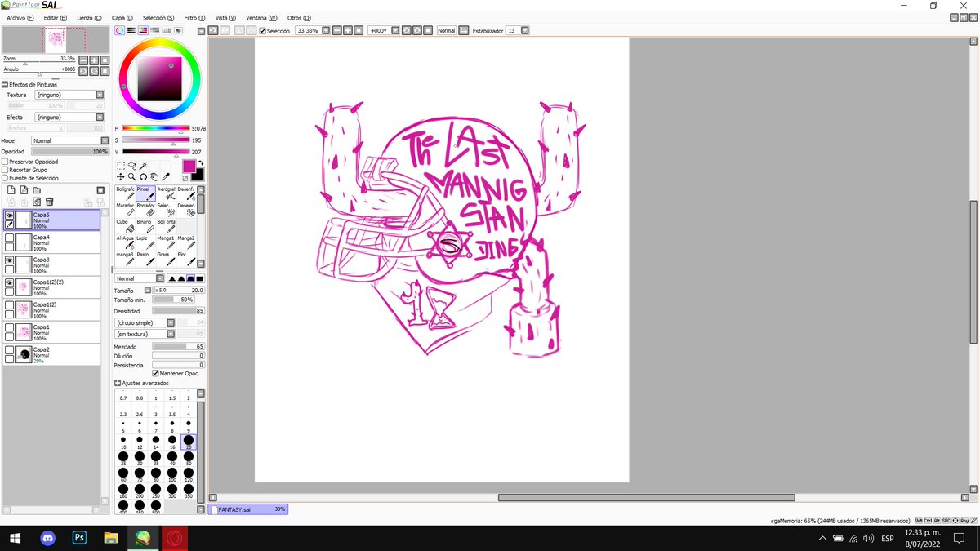Open Discord from the taskbar
The height and width of the screenshot is (551, 980).
[x=47, y=538]
